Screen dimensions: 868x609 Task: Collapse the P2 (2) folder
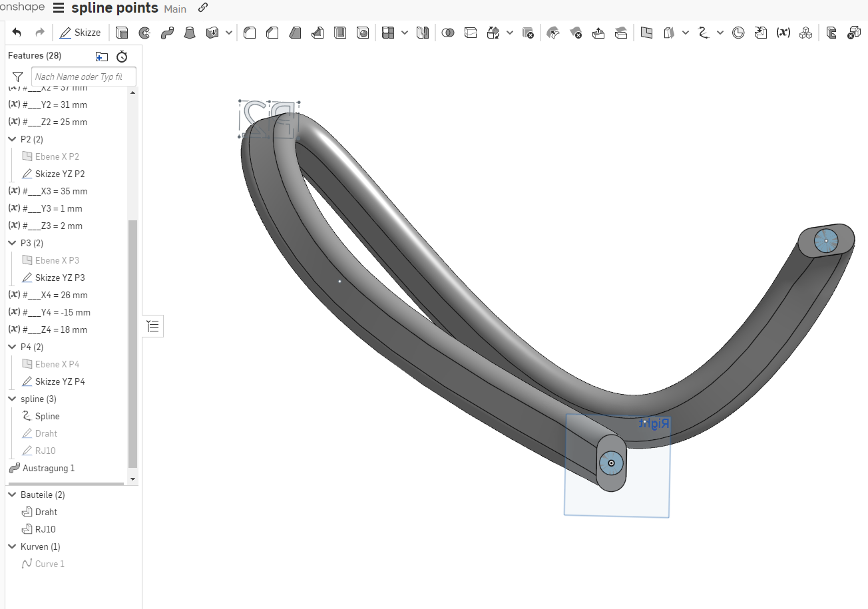point(12,139)
